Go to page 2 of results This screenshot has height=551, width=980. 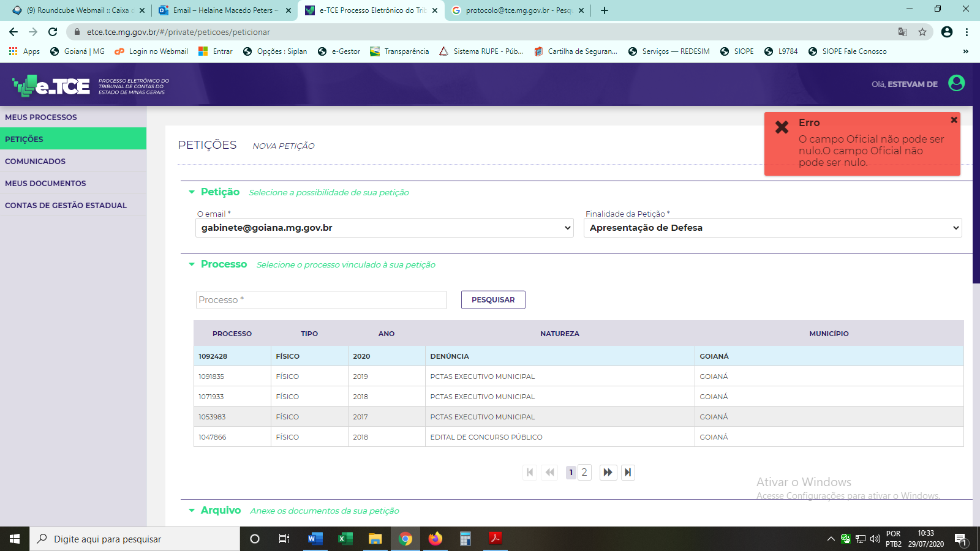(584, 472)
